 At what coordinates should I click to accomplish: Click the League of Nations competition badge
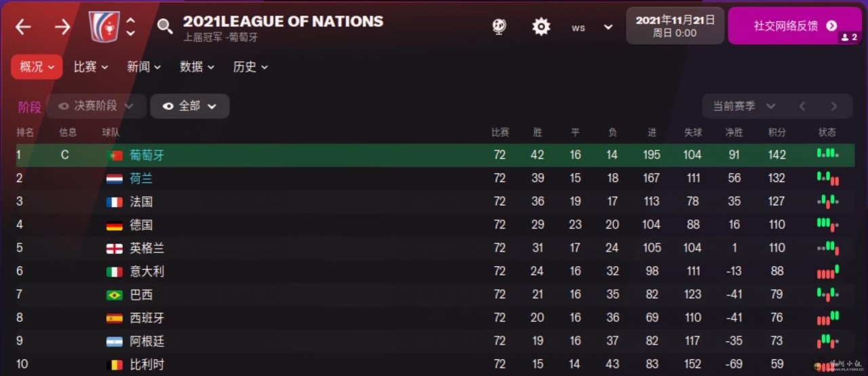(x=104, y=26)
